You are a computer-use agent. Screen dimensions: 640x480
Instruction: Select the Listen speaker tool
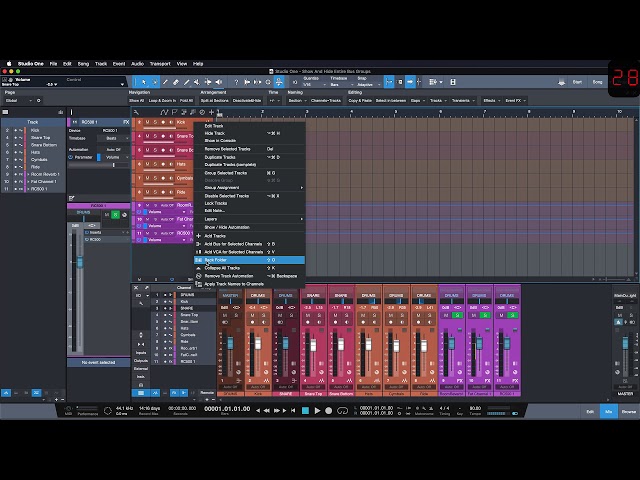219,82
